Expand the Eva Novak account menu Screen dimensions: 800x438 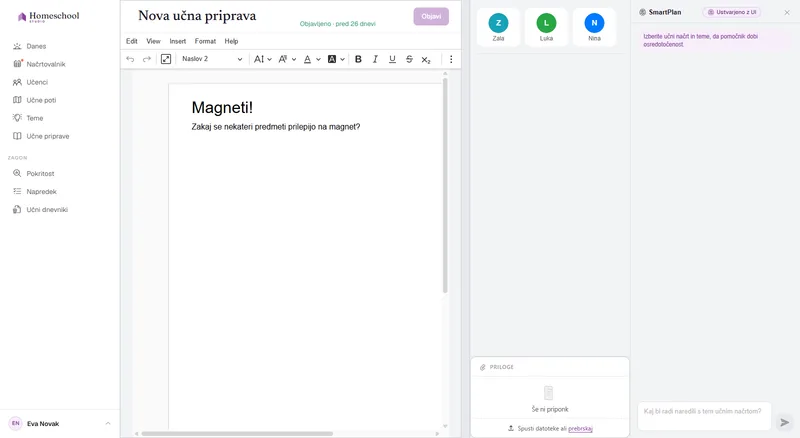(108, 423)
